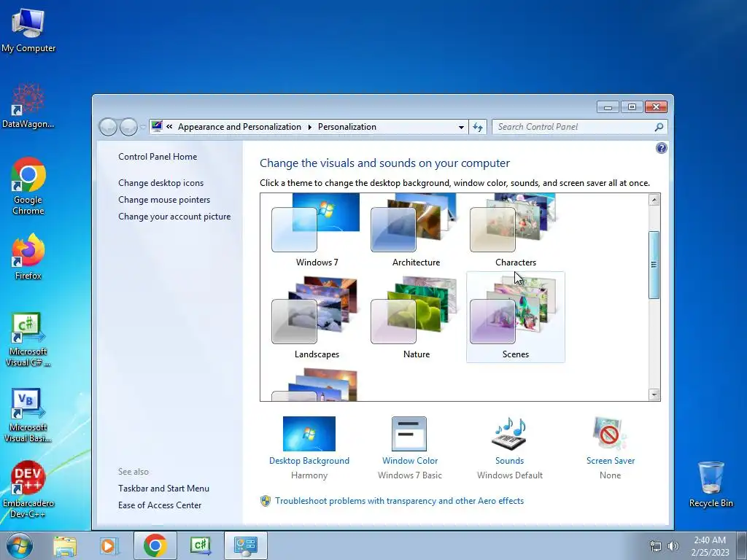
Task: Open Windows Explorer from the taskbar
Action: pyautogui.click(x=65, y=545)
